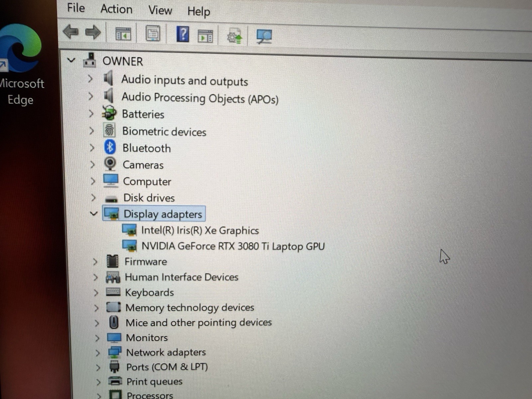Expand the Computer category chevron
The height and width of the screenshot is (399, 532).
tap(93, 181)
